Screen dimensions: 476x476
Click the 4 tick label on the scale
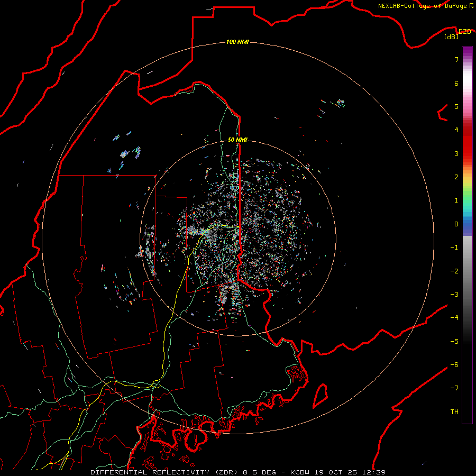tap(456, 130)
